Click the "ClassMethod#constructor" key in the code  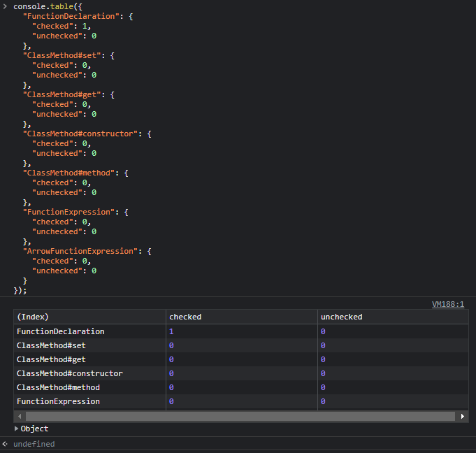point(80,134)
